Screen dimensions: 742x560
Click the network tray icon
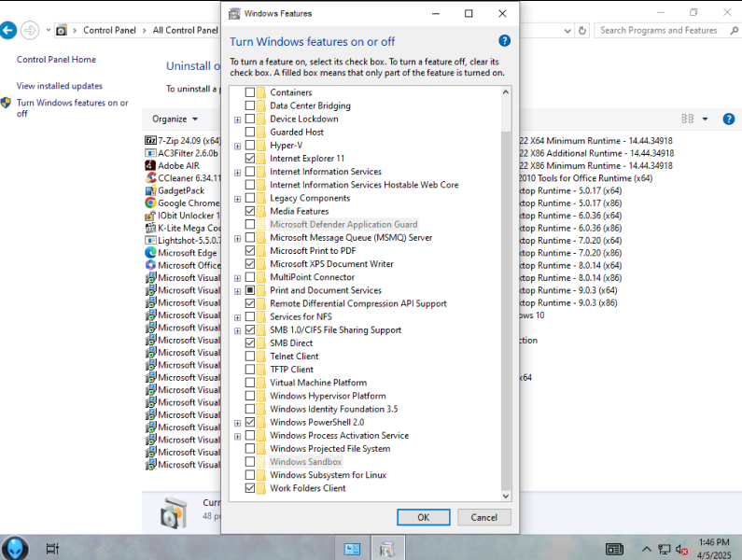pyautogui.click(x=665, y=549)
